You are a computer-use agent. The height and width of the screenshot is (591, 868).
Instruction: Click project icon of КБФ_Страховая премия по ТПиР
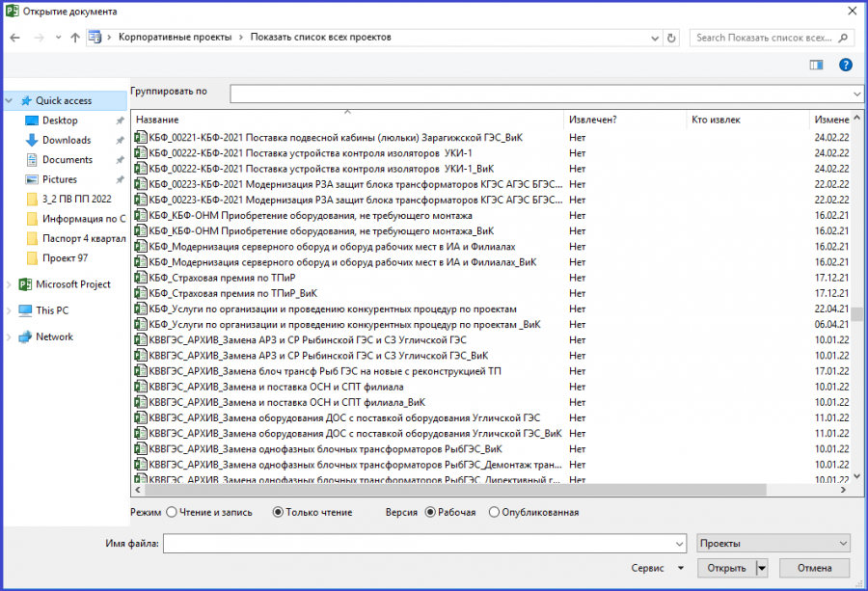tap(141, 278)
